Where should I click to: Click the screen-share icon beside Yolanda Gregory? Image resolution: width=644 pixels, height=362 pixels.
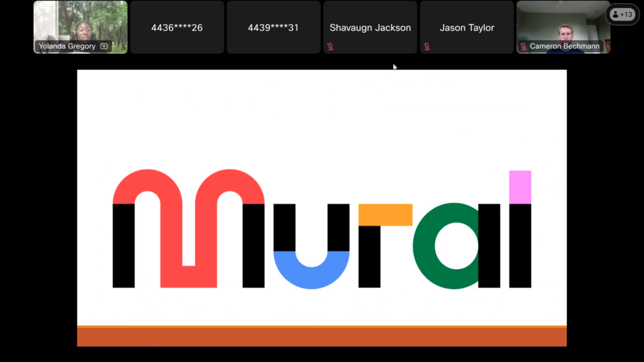pos(104,47)
